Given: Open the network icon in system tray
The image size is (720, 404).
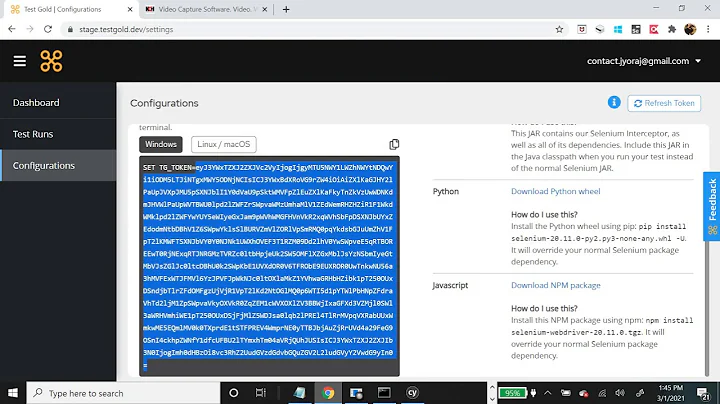Looking at the screenshot, I should point(602,393).
